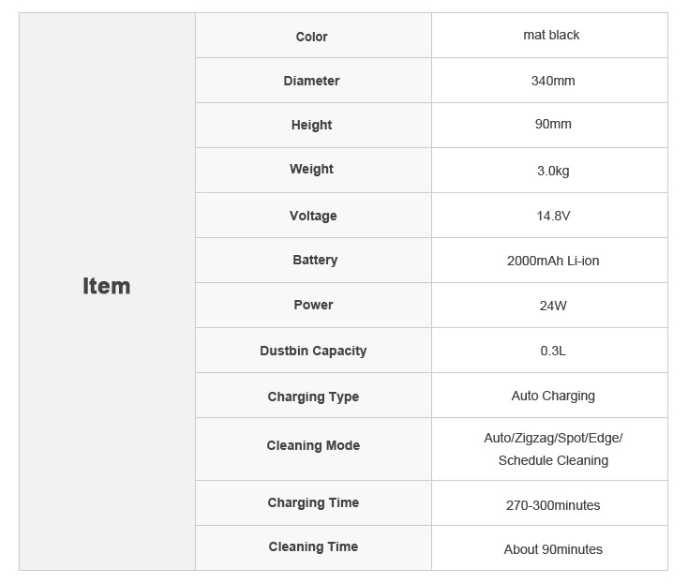The width and height of the screenshot is (687, 583).
Task: Click the large "Item" header cell
Action: pos(106,286)
